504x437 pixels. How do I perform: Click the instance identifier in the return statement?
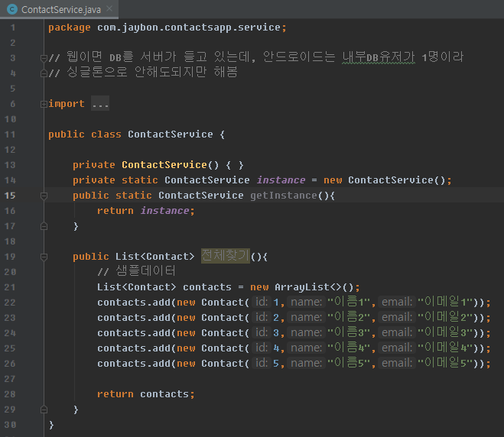tap(165, 211)
